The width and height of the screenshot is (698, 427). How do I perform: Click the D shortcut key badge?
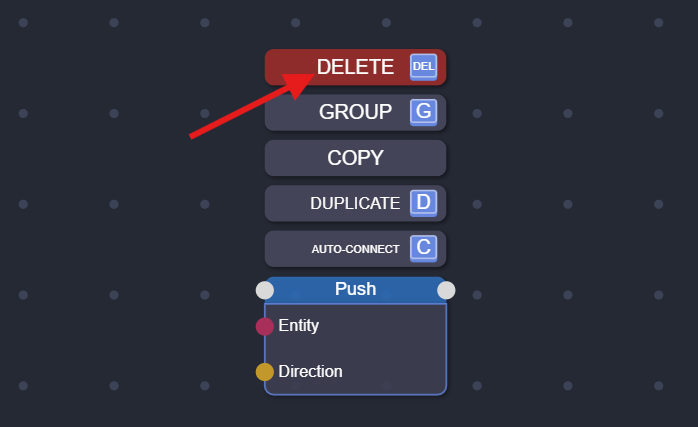(423, 203)
